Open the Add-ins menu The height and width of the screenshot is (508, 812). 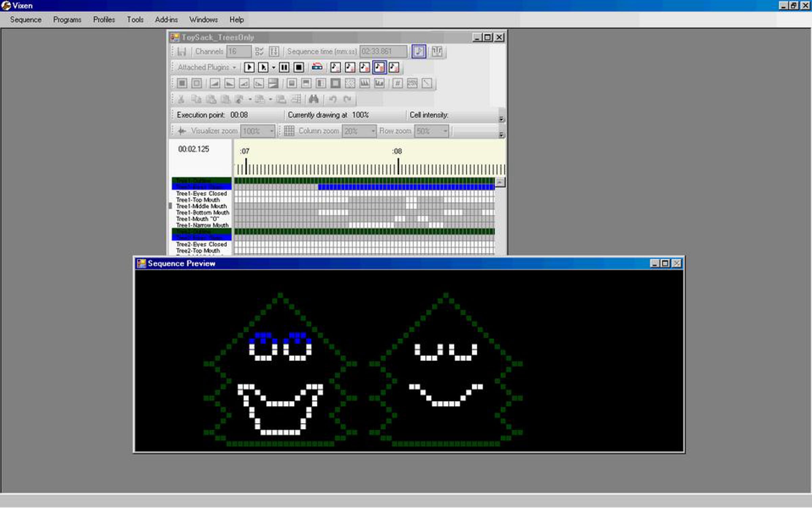pyautogui.click(x=166, y=20)
